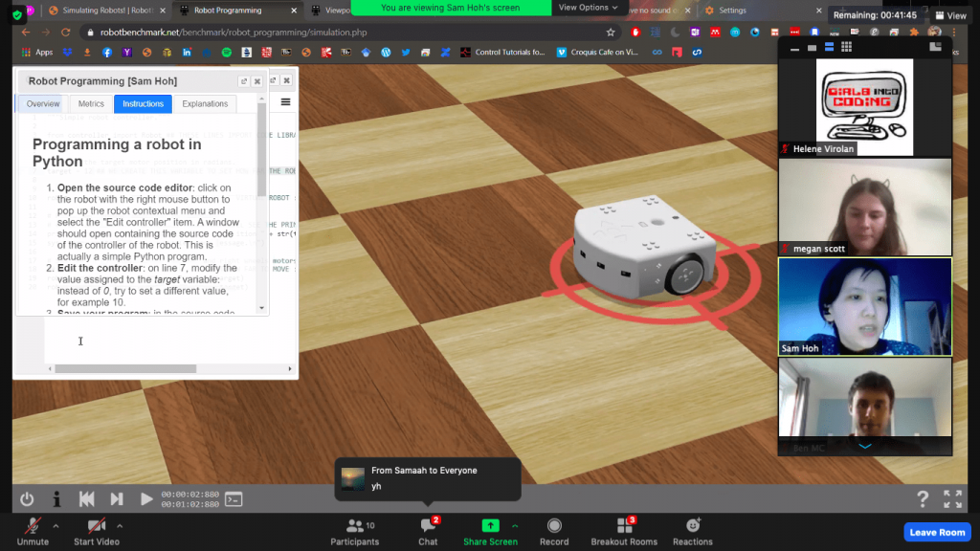
Task: Open simulation help question mark icon
Action: pyautogui.click(x=923, y=498)
